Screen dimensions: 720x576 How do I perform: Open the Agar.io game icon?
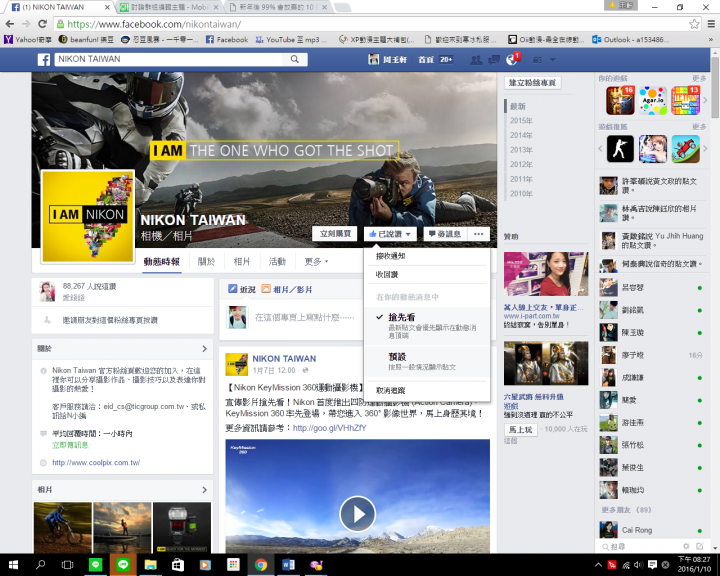click(652, 100)
